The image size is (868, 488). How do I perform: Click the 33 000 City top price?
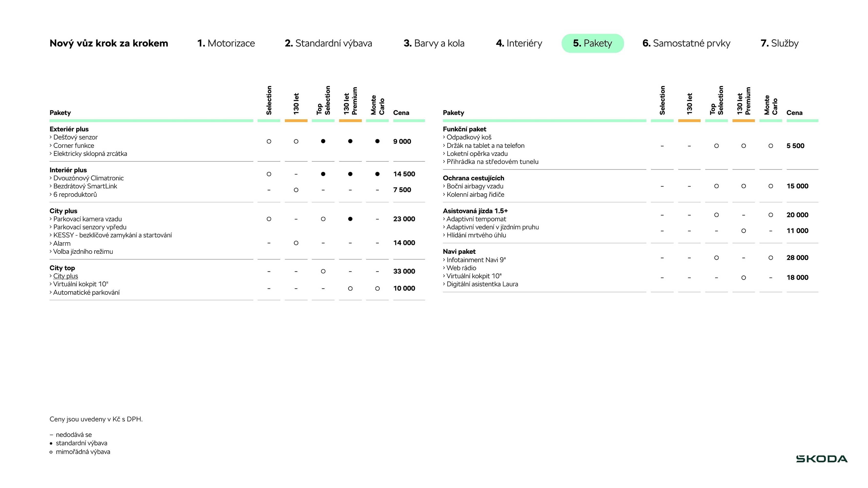[404, 271]
